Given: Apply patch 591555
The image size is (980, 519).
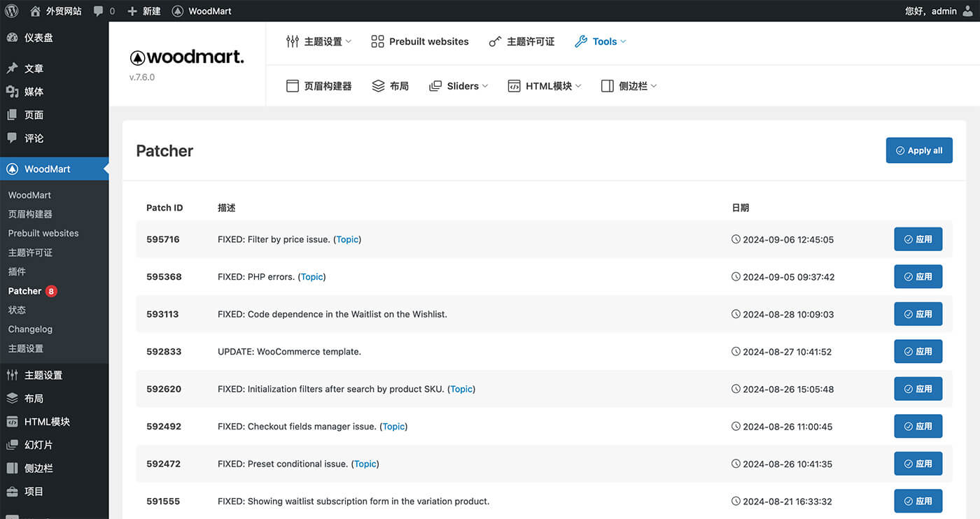Looking at the screenshot, I should [x=918, y=501].
